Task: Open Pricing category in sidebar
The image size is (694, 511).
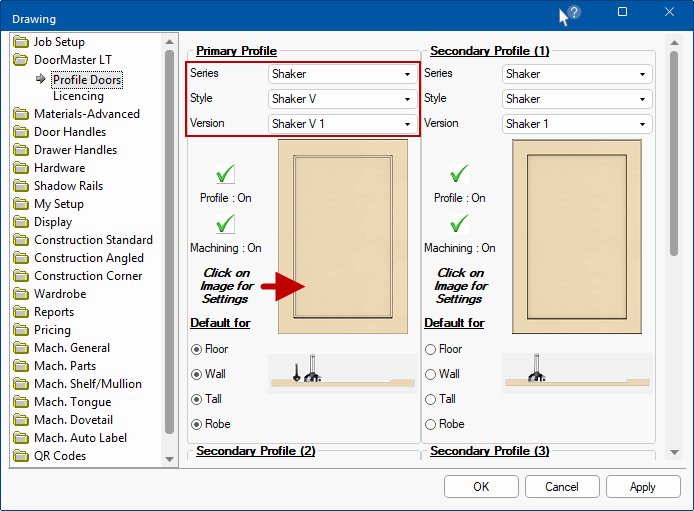Action: point(52,330)
